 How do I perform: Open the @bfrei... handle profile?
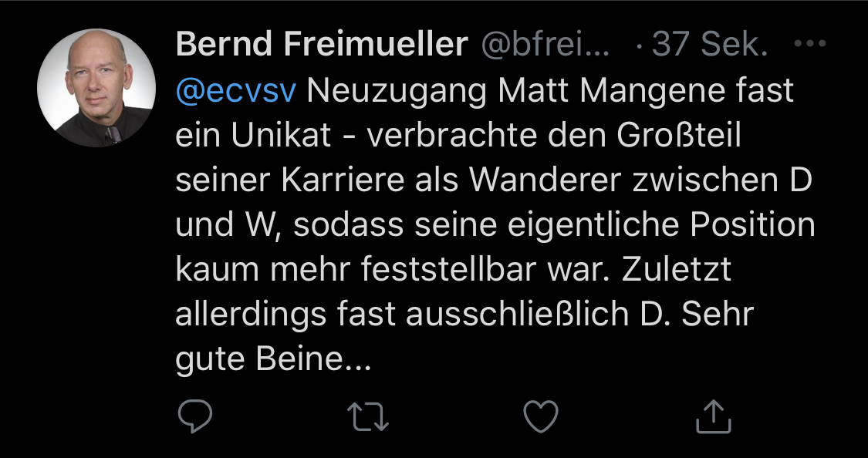pos(545,45)
